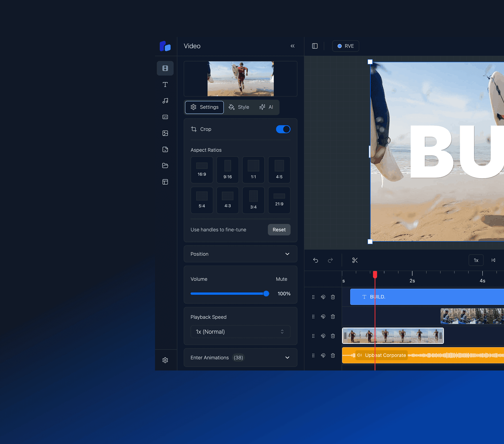
Task: Open the Stickers panel icon
Action: (x=165, y=149)
